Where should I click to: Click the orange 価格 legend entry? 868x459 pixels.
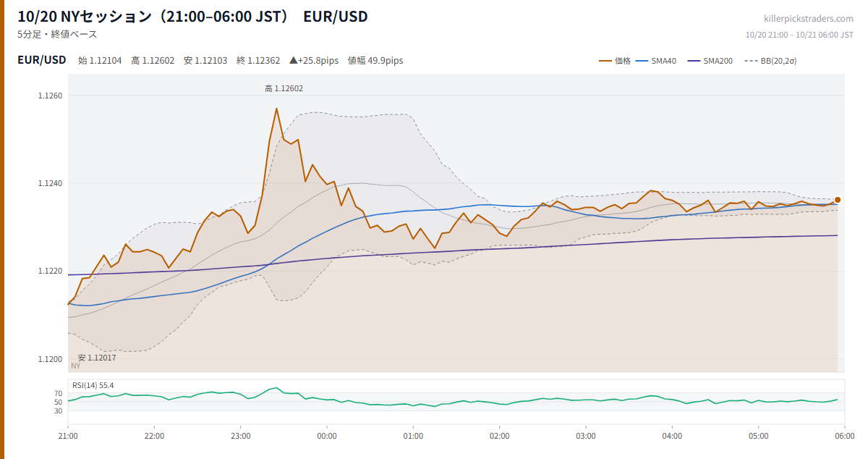(x=615, y=61)
